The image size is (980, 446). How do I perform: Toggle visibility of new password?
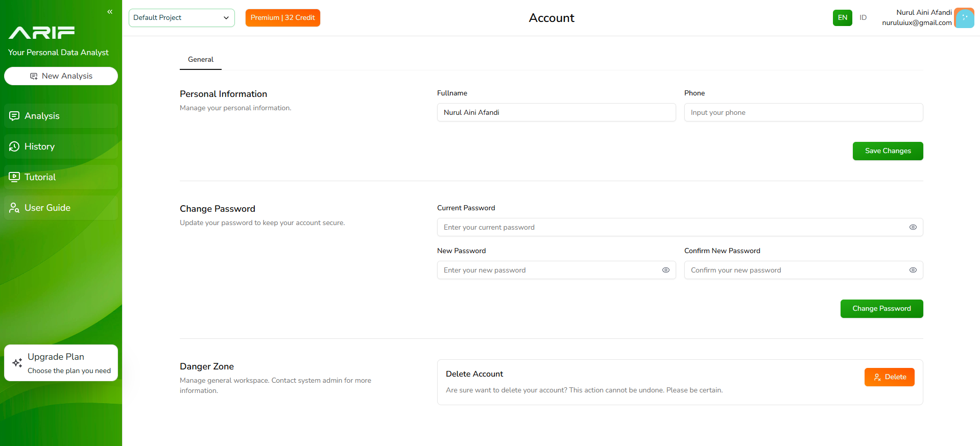pyautogui.click(x=665, y=270)
